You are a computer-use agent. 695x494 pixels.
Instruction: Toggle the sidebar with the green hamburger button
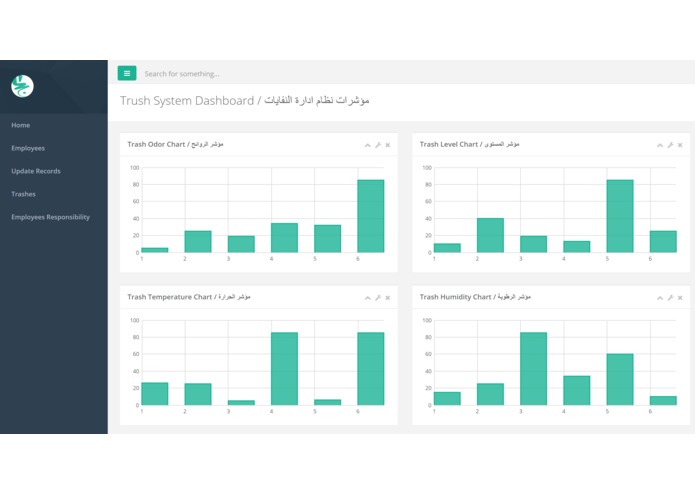[x=127, y=74]
